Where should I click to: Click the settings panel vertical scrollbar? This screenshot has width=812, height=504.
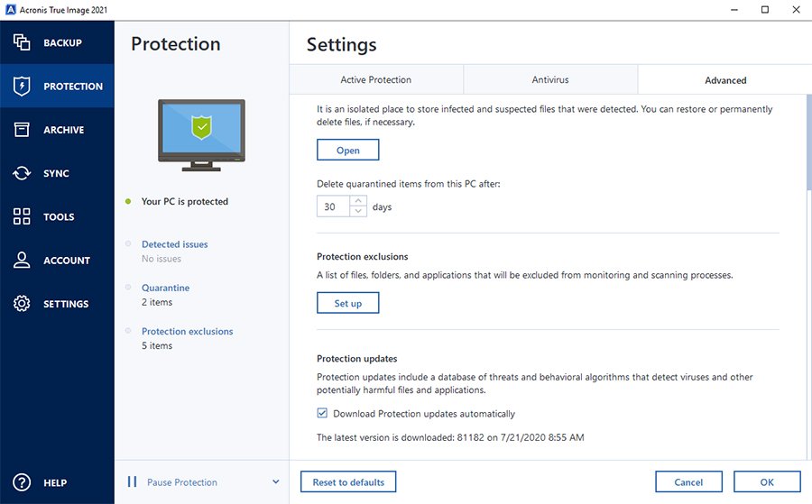click(807, 144)
